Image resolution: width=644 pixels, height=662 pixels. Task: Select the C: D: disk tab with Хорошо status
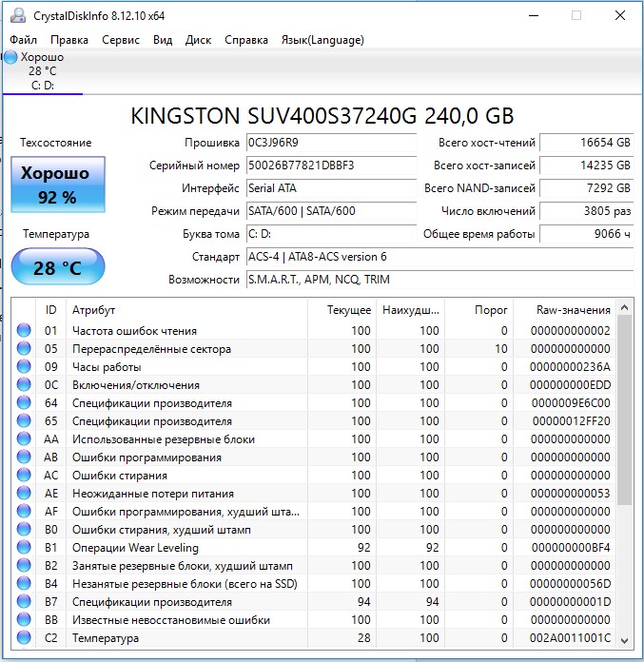click(42, 71)
